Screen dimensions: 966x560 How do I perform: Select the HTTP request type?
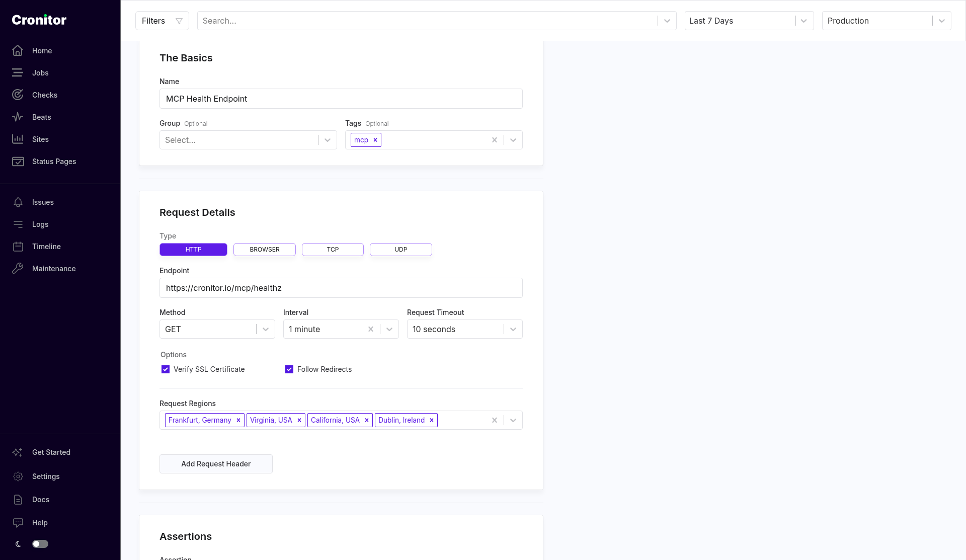[x=193, y=250]
